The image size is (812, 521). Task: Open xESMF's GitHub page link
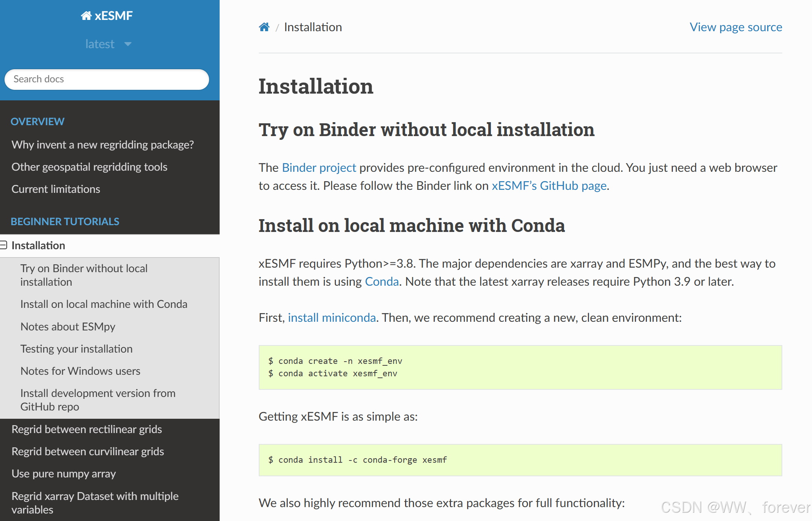(x=549, y=186)
